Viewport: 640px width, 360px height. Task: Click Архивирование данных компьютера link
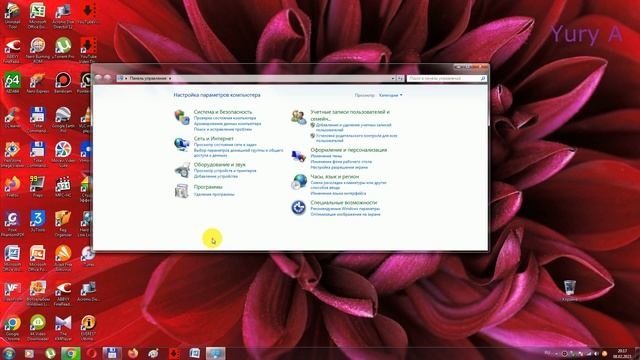[227, 124]
